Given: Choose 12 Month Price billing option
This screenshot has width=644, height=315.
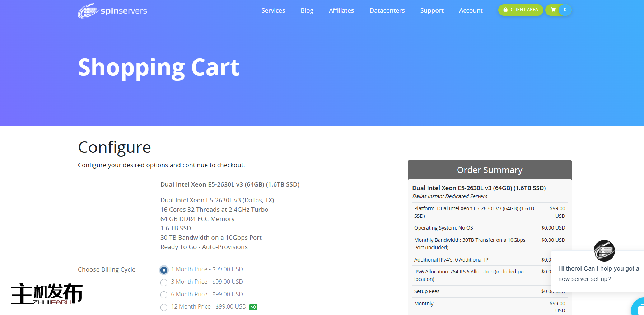Looking at the screenshot, I should pyautogui.click(x=164, y=307).
